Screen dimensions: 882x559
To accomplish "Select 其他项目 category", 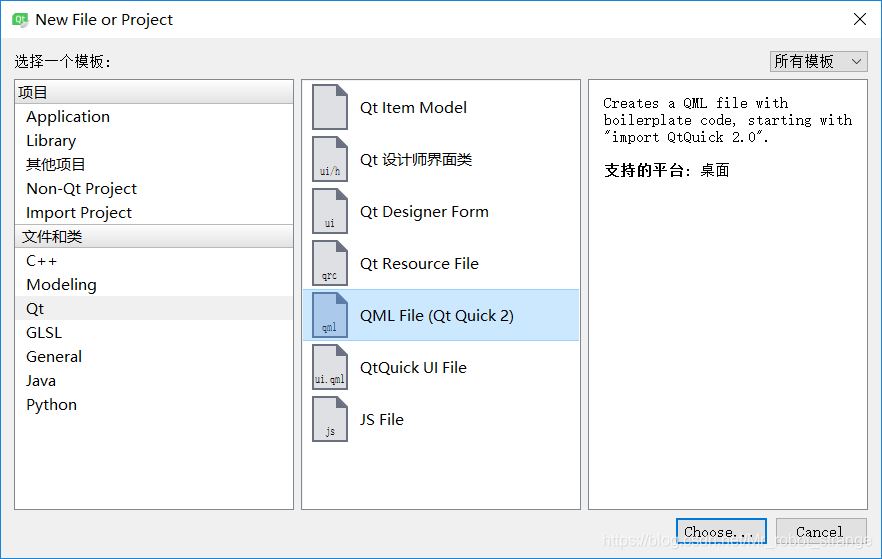I will click(x=154, y=164).
